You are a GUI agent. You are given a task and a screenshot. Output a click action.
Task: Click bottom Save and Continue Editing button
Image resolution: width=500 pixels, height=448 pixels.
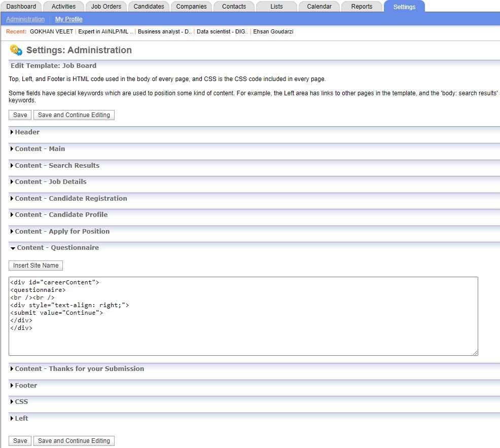click(74, 441)
